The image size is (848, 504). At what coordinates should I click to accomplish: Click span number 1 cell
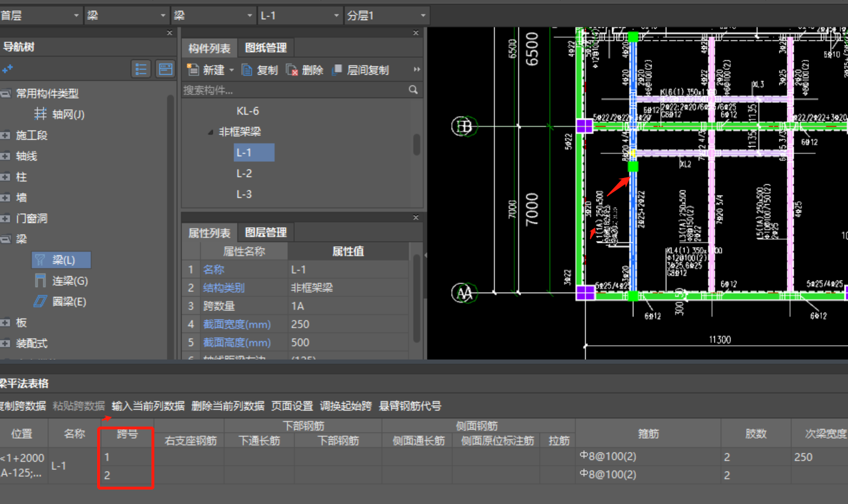click(x=127, y=457)
